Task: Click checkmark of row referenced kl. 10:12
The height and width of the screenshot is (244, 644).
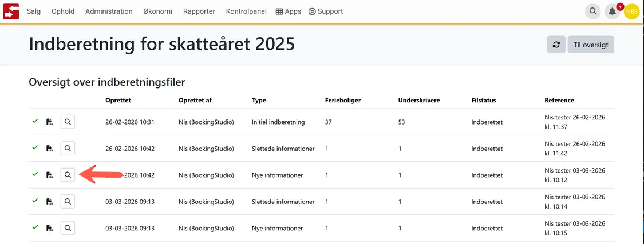Action: tap(35, 174)
